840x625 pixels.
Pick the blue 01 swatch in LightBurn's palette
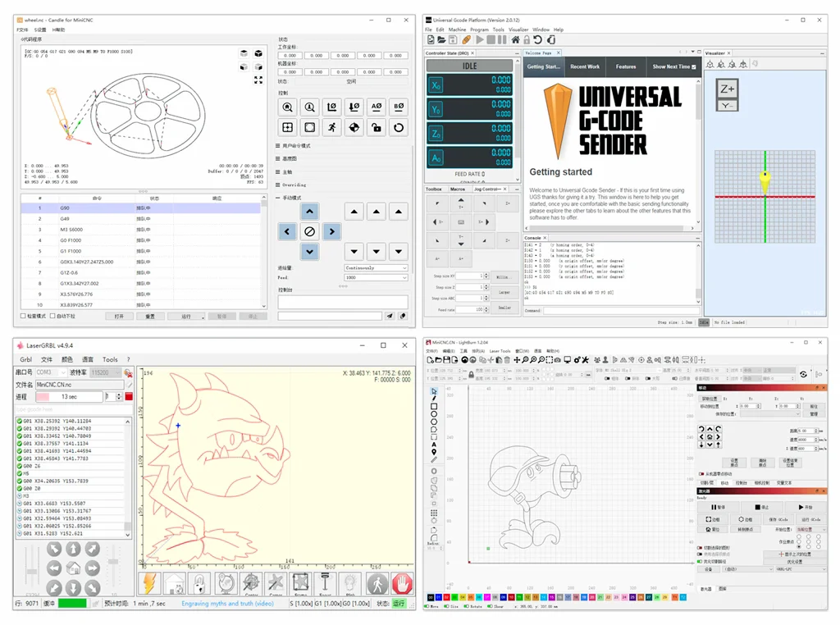[438, 597]
